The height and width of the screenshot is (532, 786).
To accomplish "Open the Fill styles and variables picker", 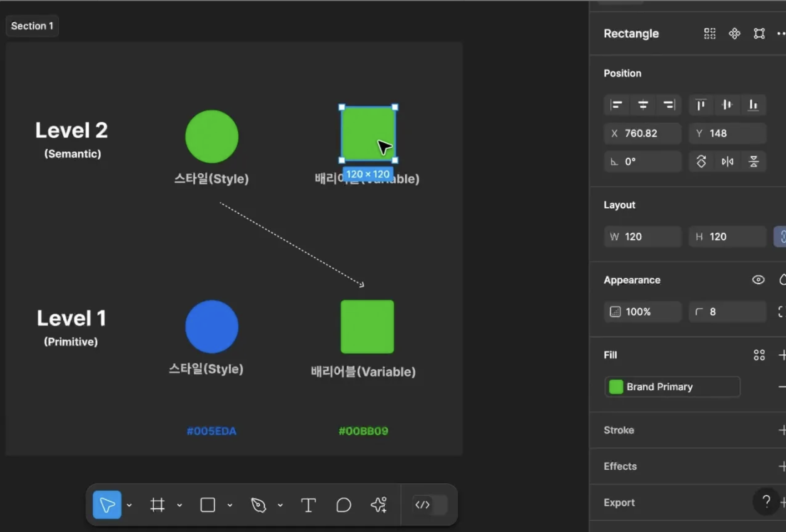I will (x=759, y=355).
